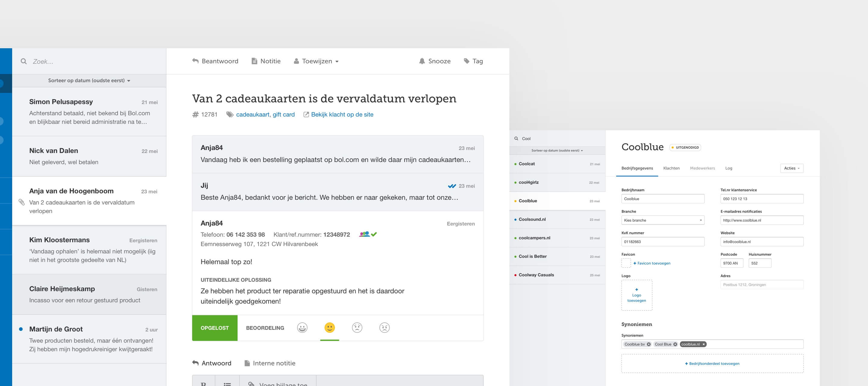The width and height of the screenshot is (868, 386).
Task: Toggle the bullet list formatting icon
Action: [228, 384]
